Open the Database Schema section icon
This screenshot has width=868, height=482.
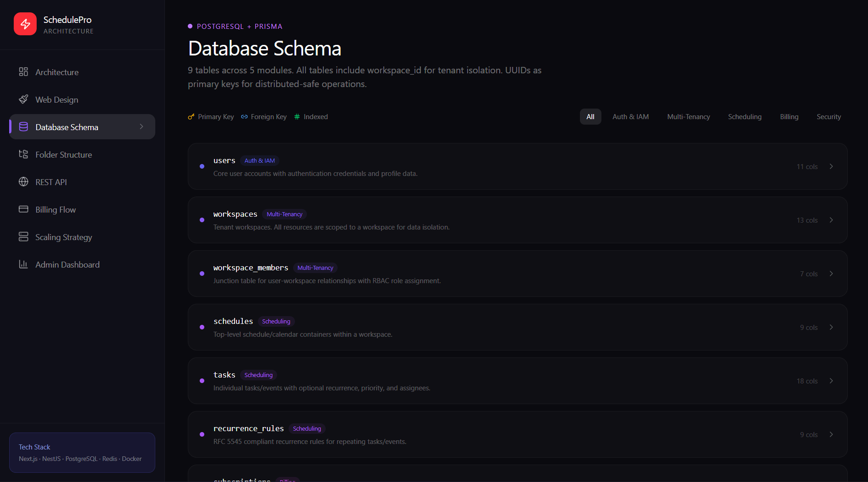click(x=23, y=127)
